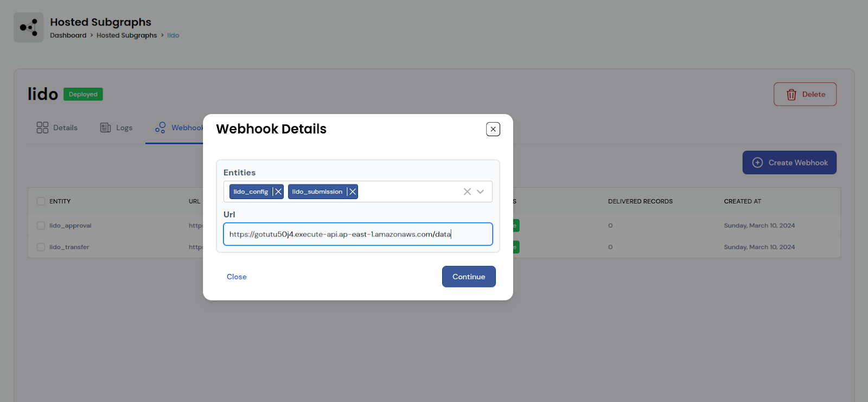
Task: Remove the lido_config entity tag
Action: click(x=278, y=192)
